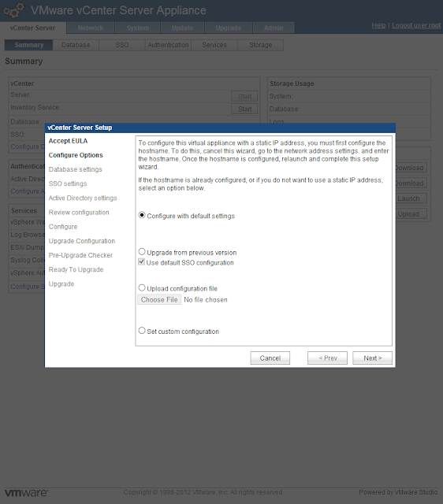
Task: Click Configure link under Services panel
Action: [x=28, y=287]
